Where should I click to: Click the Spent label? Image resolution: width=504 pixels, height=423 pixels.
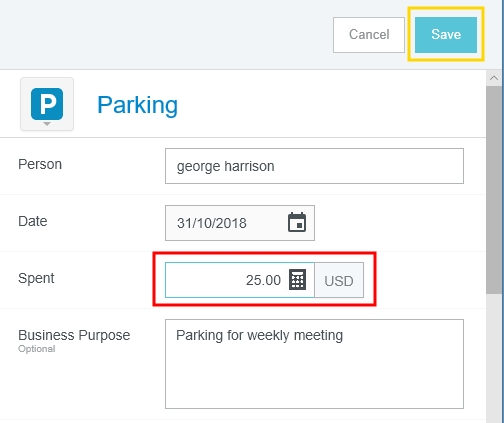click(x=36, y=278)
